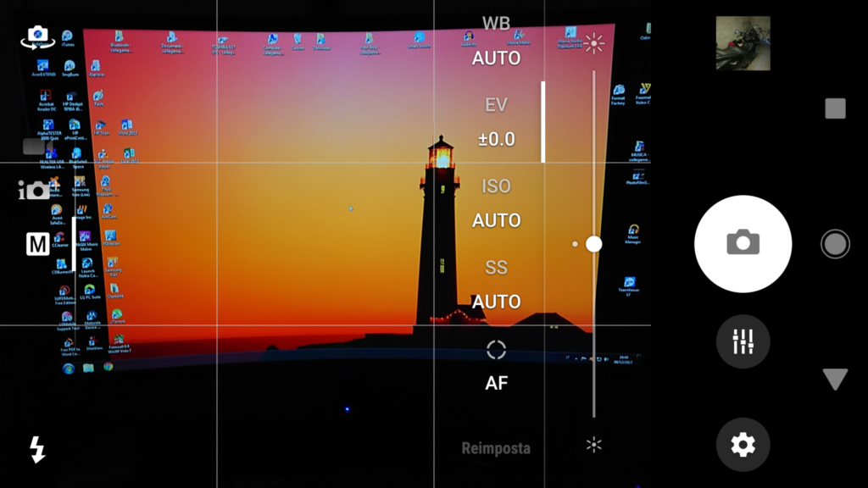The height and width of the screenshot is (488, 868).
Task: Tap the Reimposta reset button
Action: pyautogui.click(x=496, y=448)
